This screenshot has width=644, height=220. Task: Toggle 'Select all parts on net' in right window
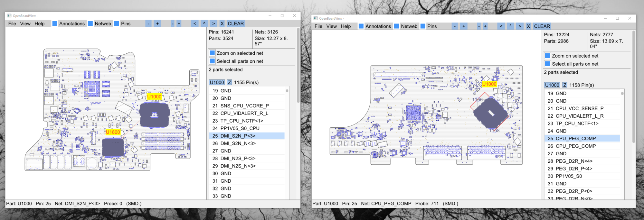coord(547,64)
